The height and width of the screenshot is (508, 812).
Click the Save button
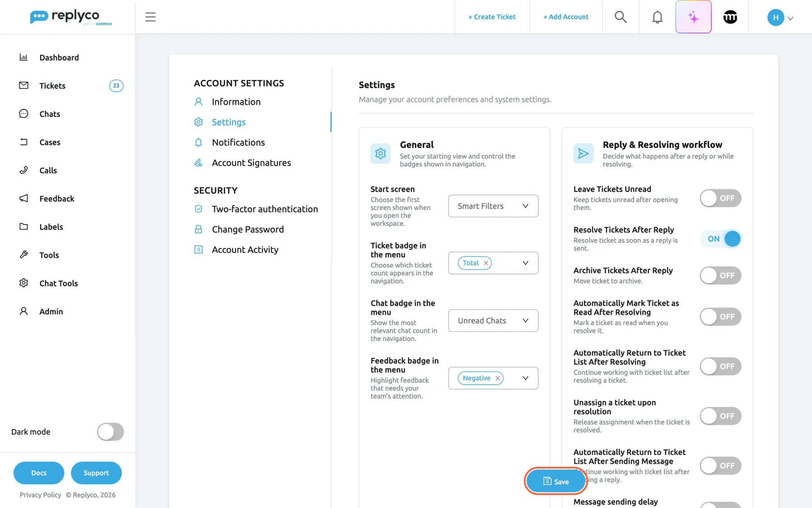point(556,481)
